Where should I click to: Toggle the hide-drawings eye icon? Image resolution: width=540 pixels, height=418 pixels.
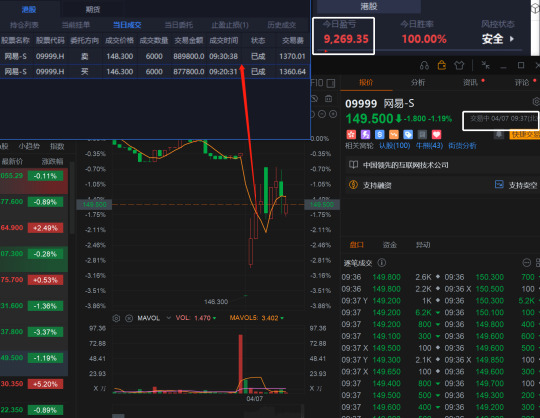314,99
